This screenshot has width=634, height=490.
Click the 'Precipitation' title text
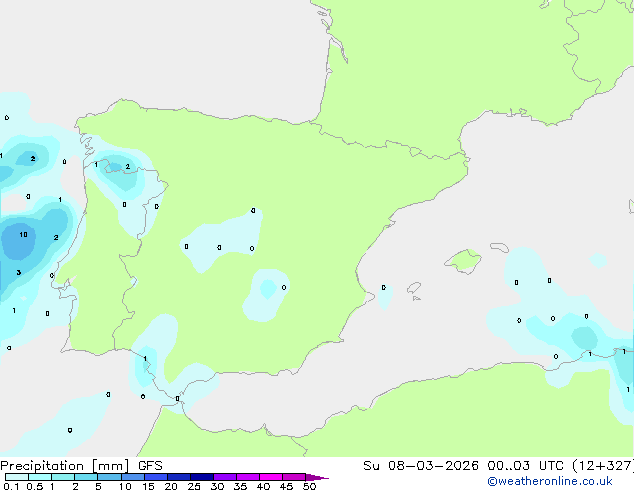[x=42, y=466]
